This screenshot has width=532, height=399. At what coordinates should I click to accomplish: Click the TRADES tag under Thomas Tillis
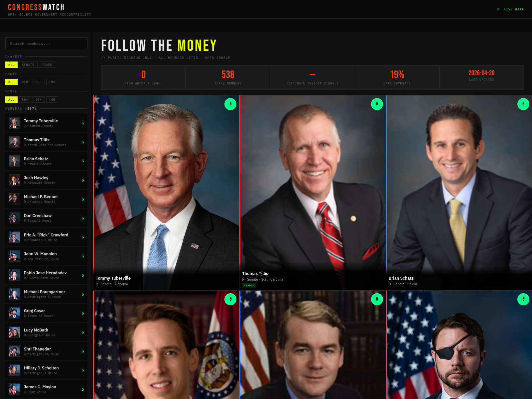249,285
